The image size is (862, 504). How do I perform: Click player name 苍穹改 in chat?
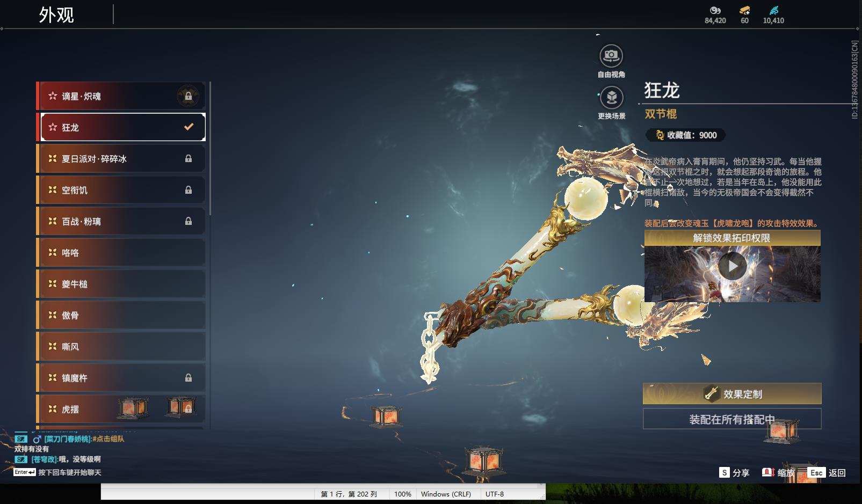pos(44,459)
